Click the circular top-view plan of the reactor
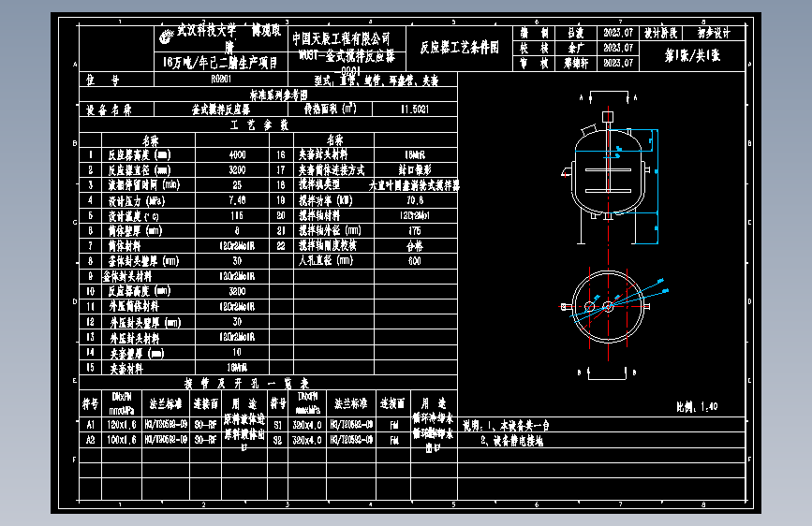 609,306
